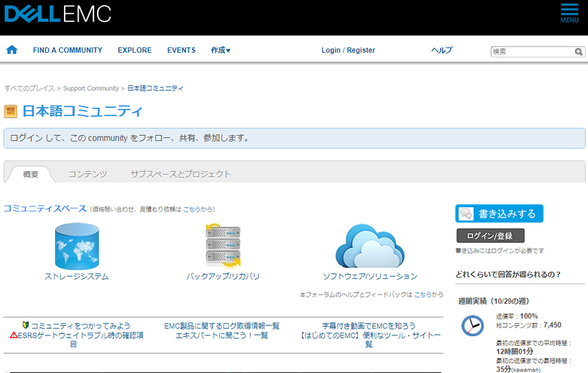Open エキスパートに聞こう！一覧 link

(222, 335)
